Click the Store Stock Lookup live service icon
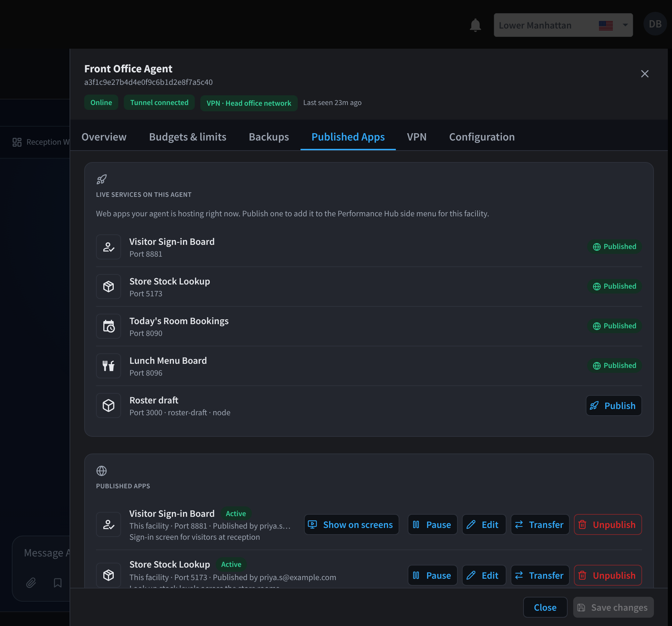This screenshot has width=672, height=626. (x=109, y=287)
